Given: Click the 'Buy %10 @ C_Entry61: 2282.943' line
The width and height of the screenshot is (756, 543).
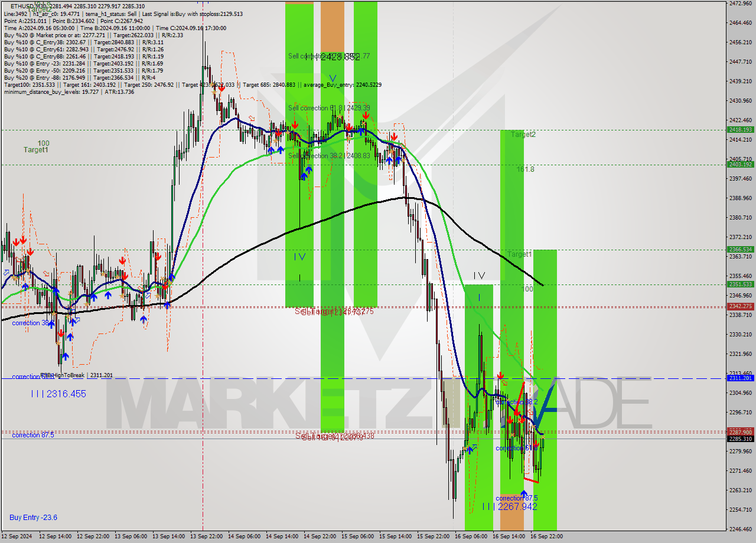Looking at the screenshot, I should pyautogui.click(x=84, y=49).
